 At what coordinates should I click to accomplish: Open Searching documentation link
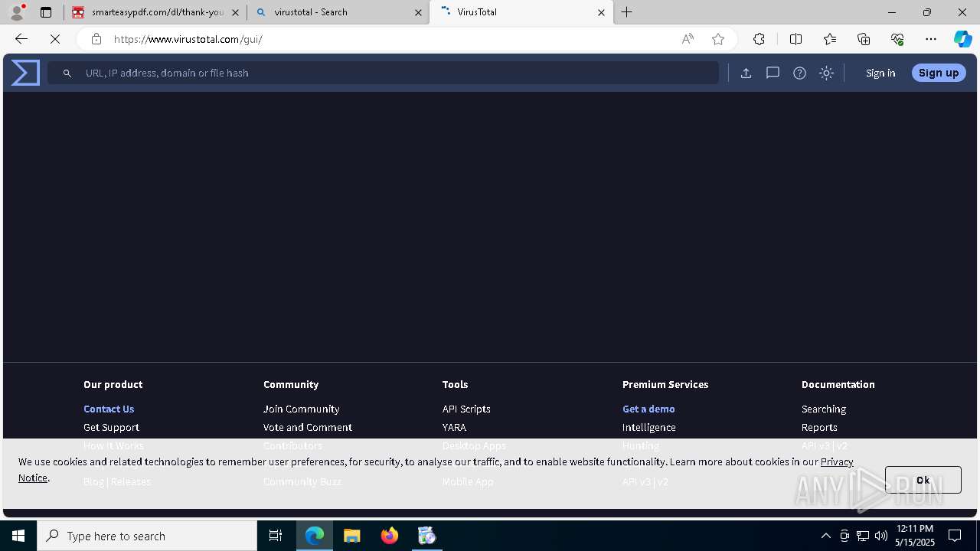click(824, 409)
